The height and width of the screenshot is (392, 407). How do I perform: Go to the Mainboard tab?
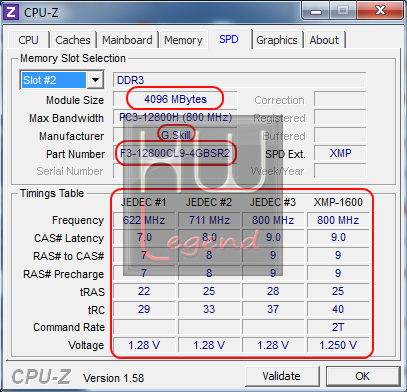coord(127,40)
